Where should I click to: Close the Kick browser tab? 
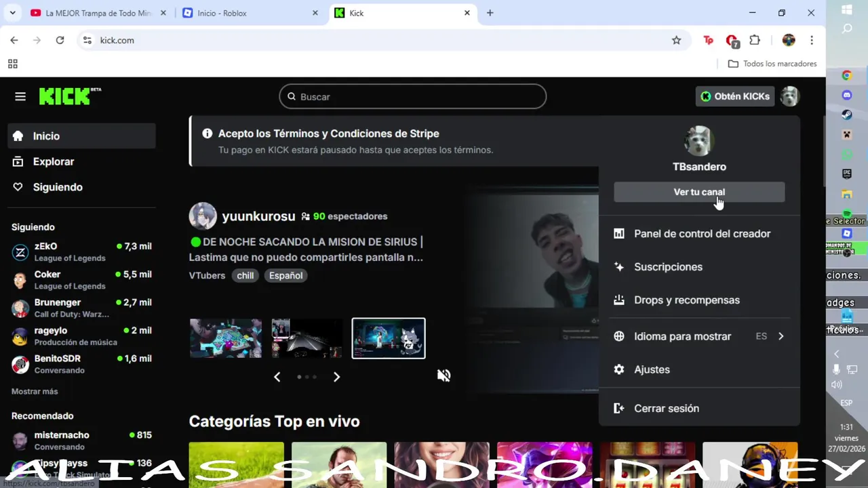pos(467,13)
